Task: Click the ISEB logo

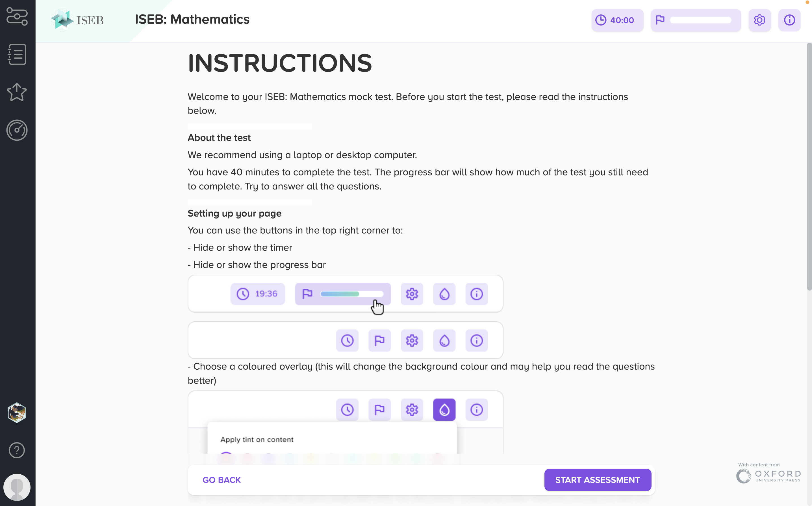Action: click(x=77, y=20)
